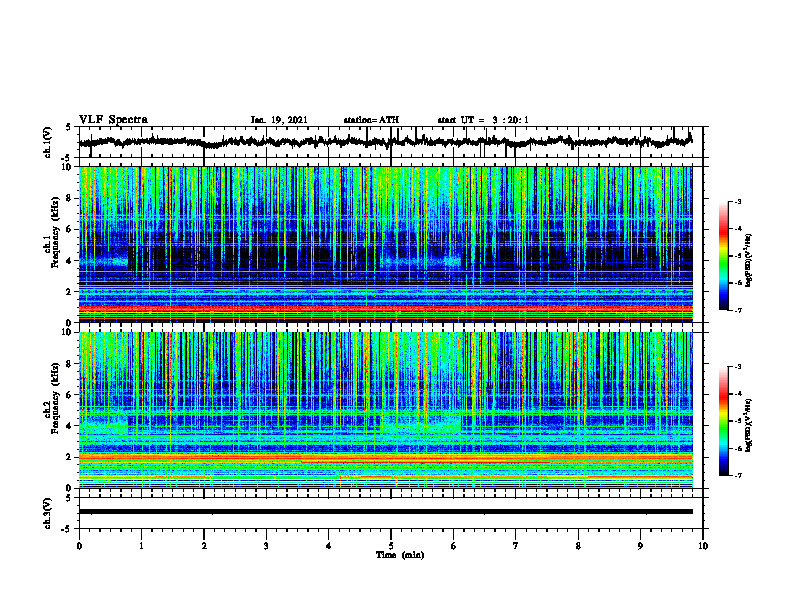The width and height of the screenshot is (792, 612).
Task: Click time axis tick label '8'
Action: tap(578, 546)
